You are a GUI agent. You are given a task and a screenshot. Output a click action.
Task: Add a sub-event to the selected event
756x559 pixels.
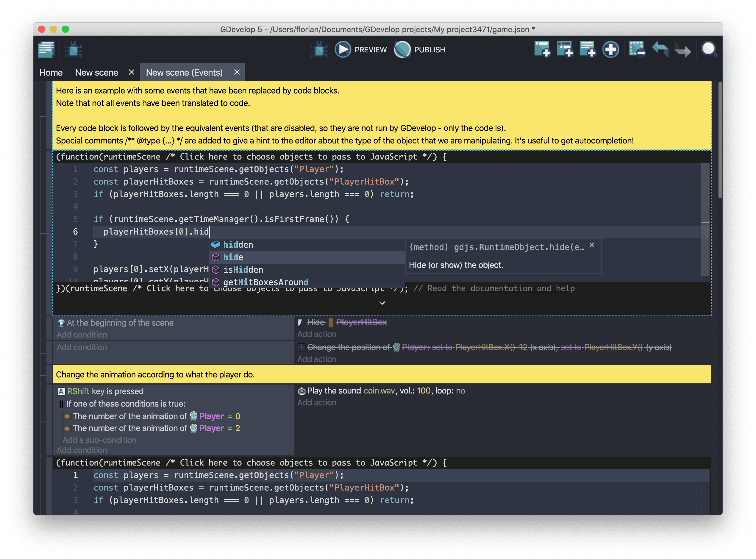click(565, 49)
